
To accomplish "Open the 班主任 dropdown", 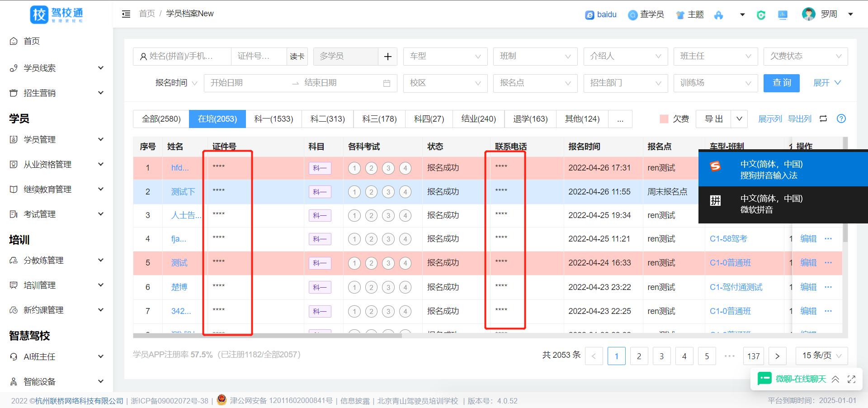I will tap(716, 57).
